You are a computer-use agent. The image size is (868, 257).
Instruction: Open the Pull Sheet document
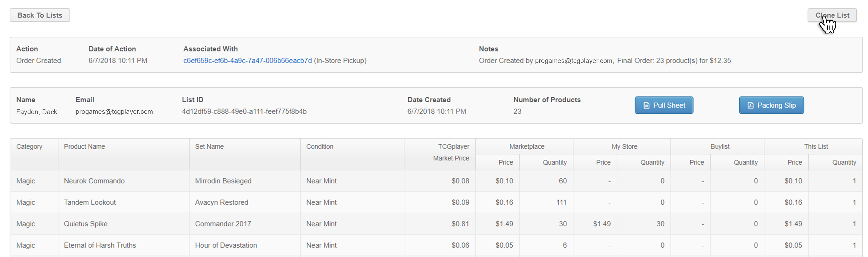pos(664,105)
